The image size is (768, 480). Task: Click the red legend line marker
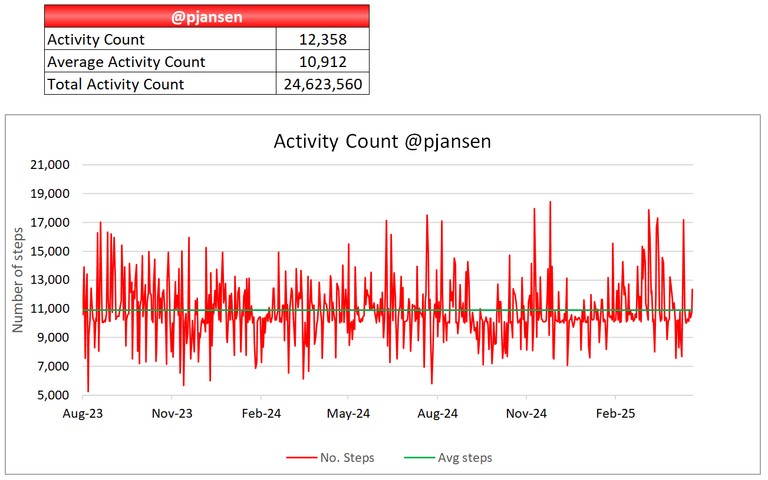point(302,457)
